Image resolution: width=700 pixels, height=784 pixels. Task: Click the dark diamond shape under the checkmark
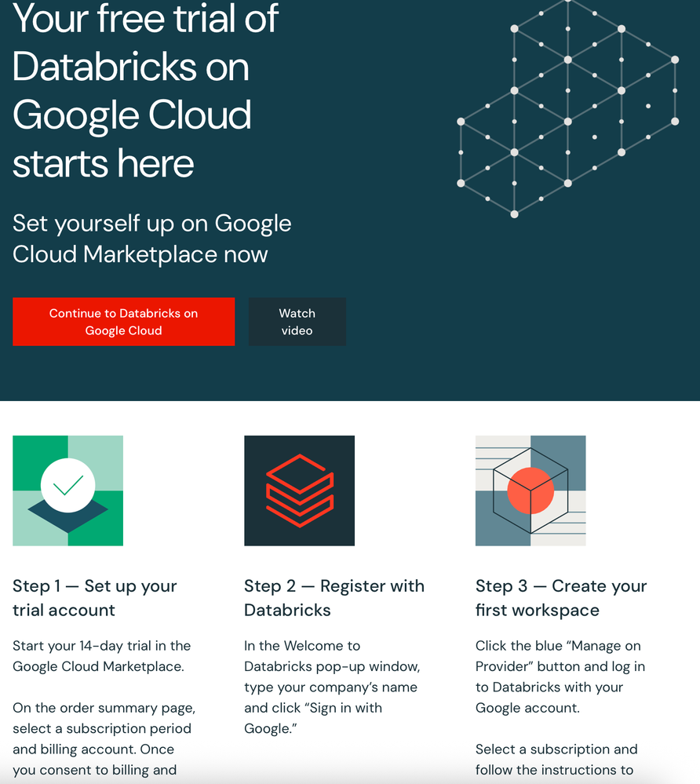67,518
